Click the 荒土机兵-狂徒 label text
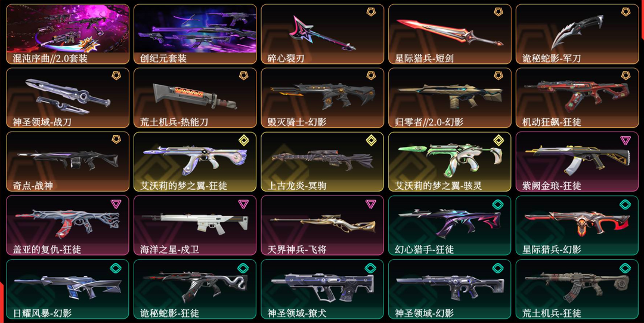Screen dimensions: 644x323 tap(552, 313)
